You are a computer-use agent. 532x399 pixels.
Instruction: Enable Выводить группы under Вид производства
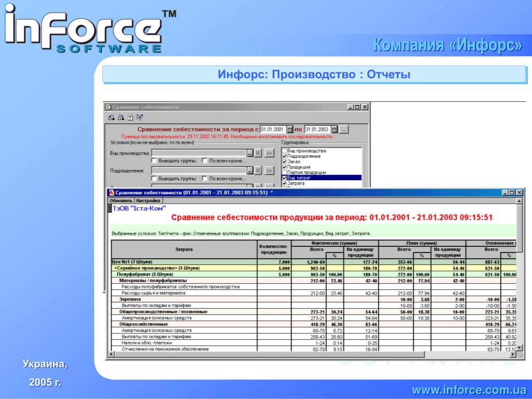click(x=154, y=161)
